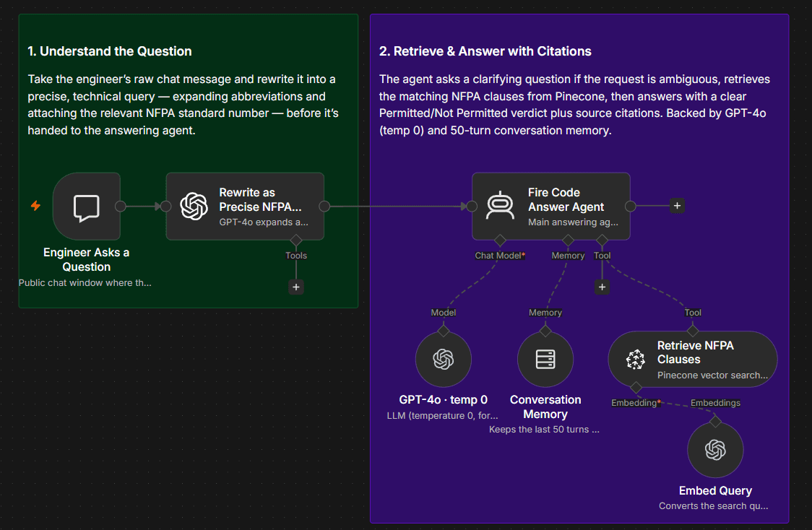Click the output handle circle of Fire Code Answer Agent
The height and width of the screenshot is (530, 812).
click(x=630, y=206)
